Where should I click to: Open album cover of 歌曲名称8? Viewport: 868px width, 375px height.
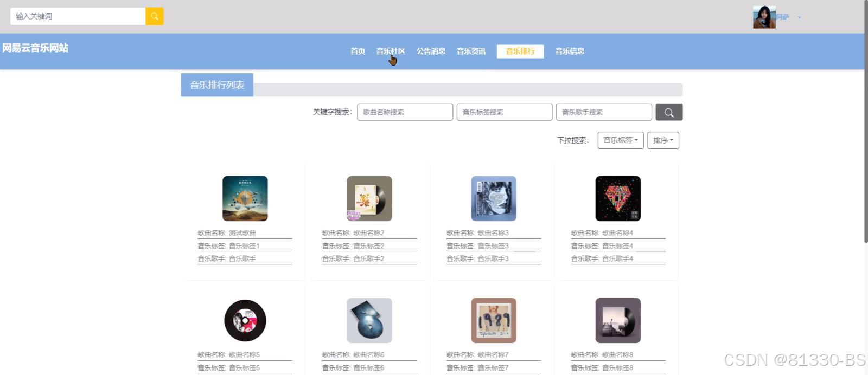(618, 320)
